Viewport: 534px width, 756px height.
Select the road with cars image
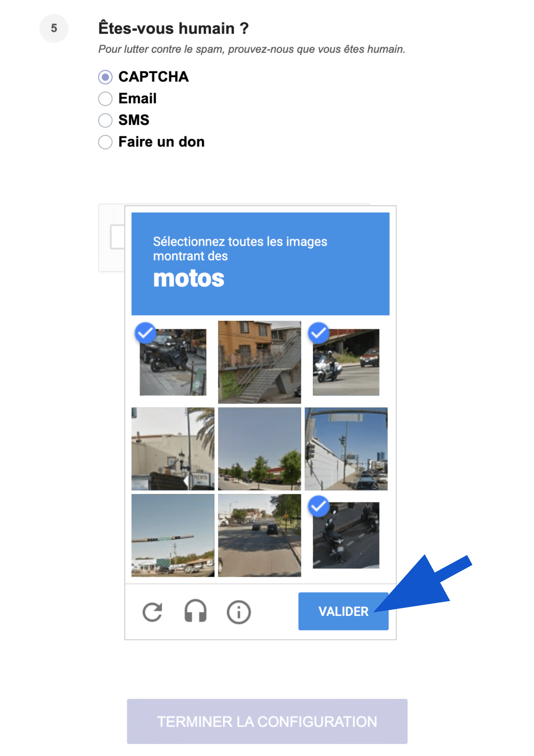(x=260, y=535)
